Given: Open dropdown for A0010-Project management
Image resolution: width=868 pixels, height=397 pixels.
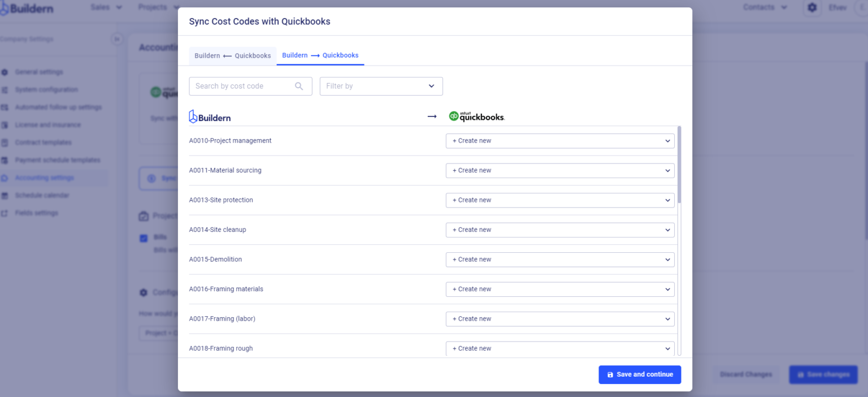Looking at the screenshot, I should (559, 141).
